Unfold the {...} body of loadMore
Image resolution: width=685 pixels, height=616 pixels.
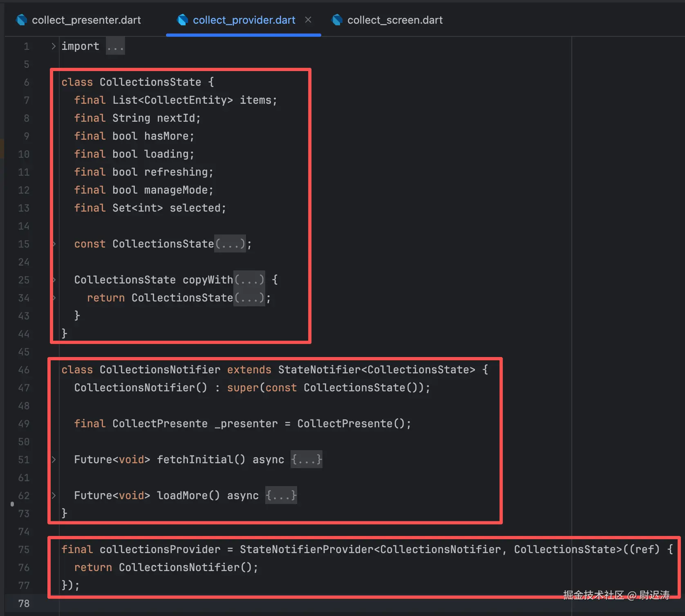281,495
